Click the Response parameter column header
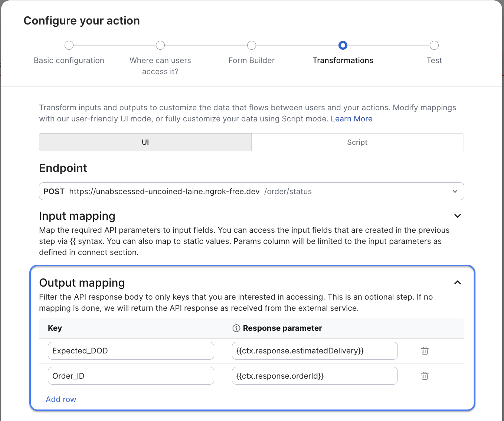Screen dimensions: 504x421 click(282, 328)
